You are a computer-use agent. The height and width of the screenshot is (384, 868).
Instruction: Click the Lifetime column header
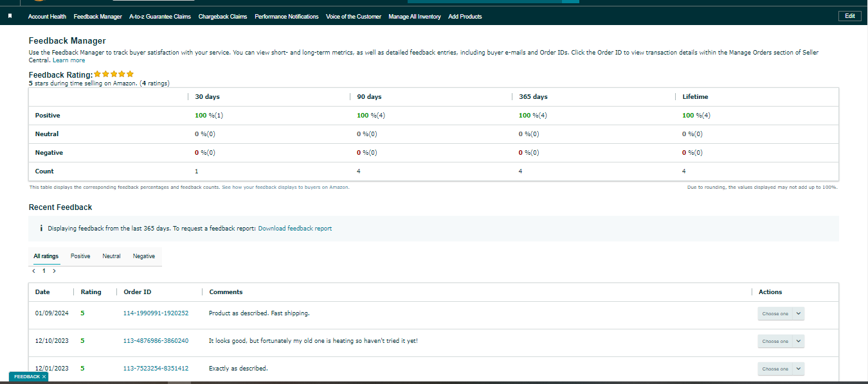tap(695, 97)
